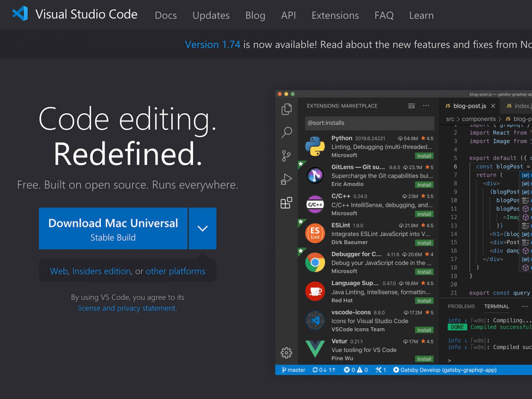
Task: Click the @sort:installs search field
Action: click(x=369, y=123)
